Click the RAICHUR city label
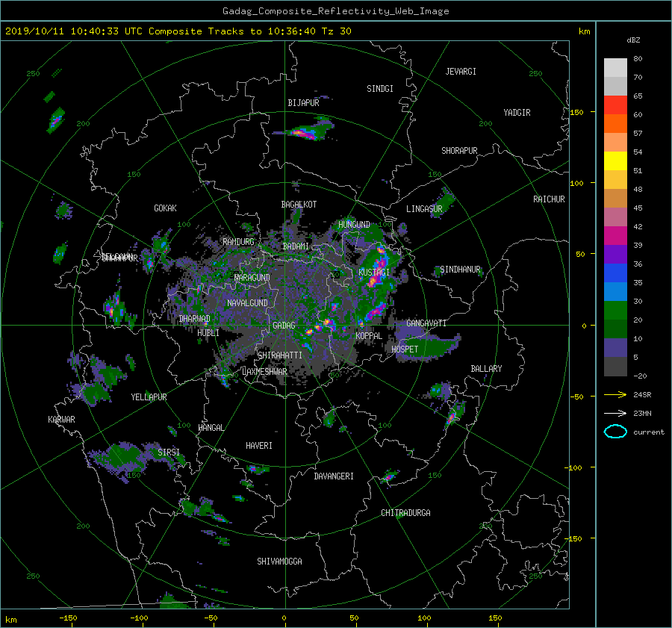The width and height of the screenshot is (672, 628). click(x=549, y=199)
